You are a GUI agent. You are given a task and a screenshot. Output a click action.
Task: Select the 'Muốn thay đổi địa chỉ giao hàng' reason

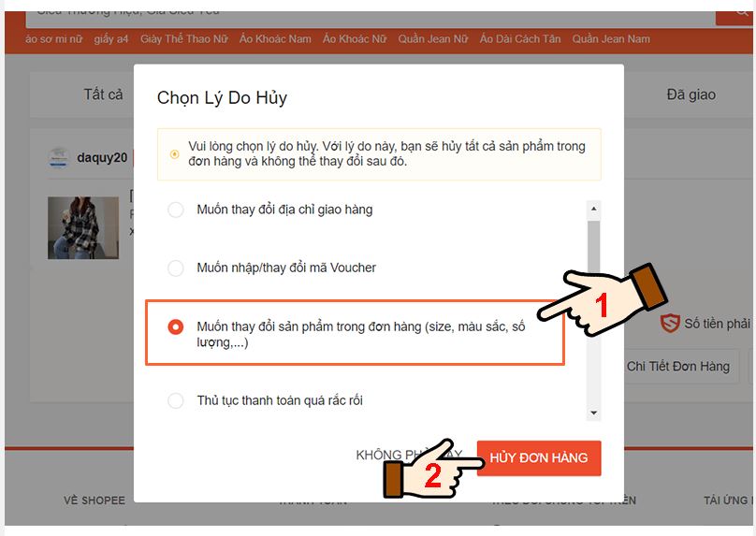(175, 210)
